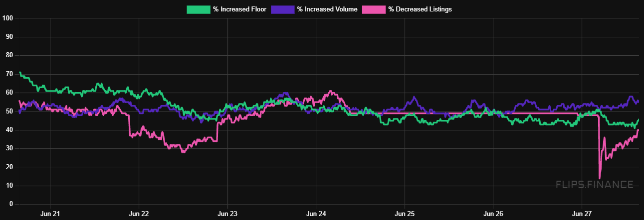Click the 50 y-axis value label
Image resolution: width=644 pixels, height=220 pixels.
9,111
